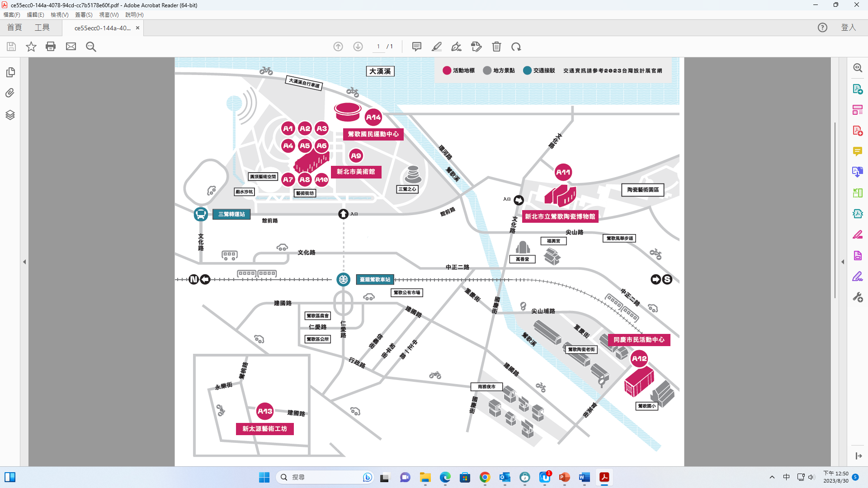Click the Send by email envelope icon
The height and width of the screenshot is (488, 868).
tap(71, 47)
